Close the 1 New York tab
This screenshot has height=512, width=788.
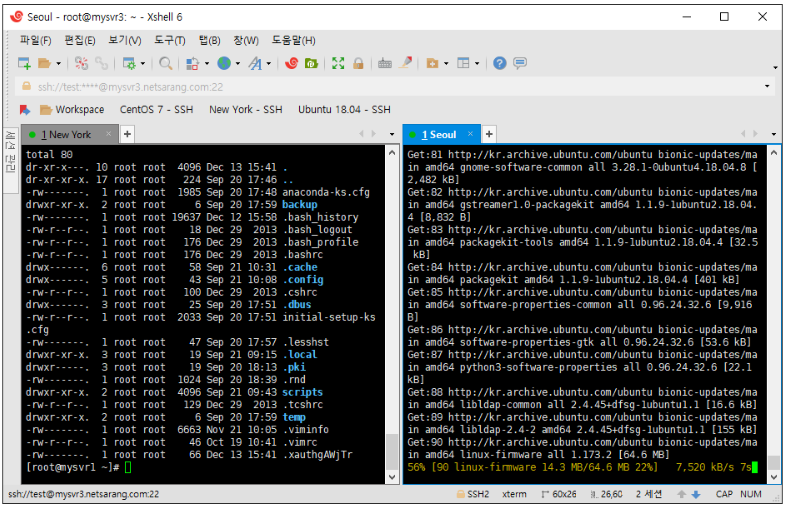[x=108, y=134]
